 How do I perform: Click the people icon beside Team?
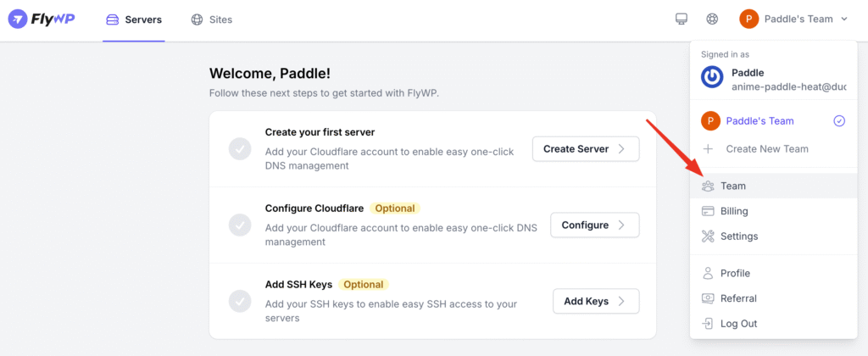point(708,186)
